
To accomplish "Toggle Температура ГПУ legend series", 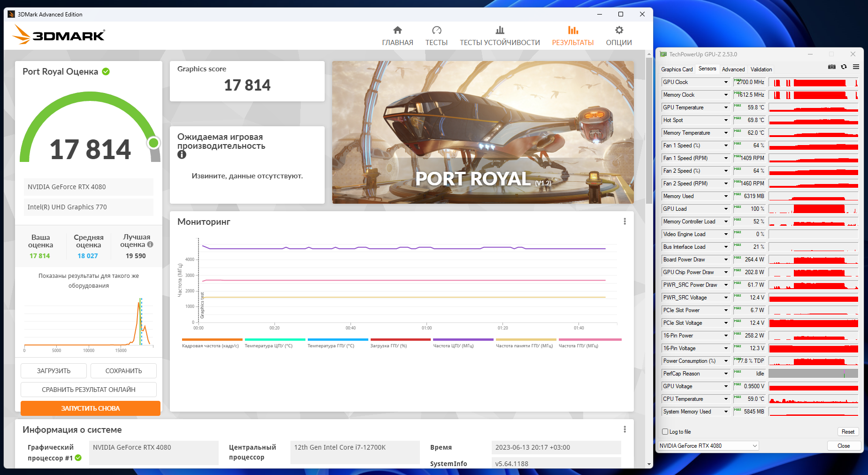I will coord(338,343).
